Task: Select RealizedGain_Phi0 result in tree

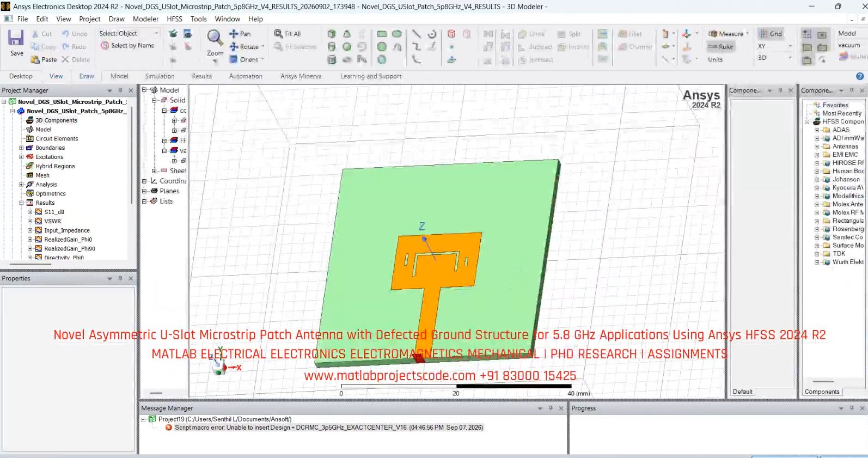Action: tap(68, 240)
